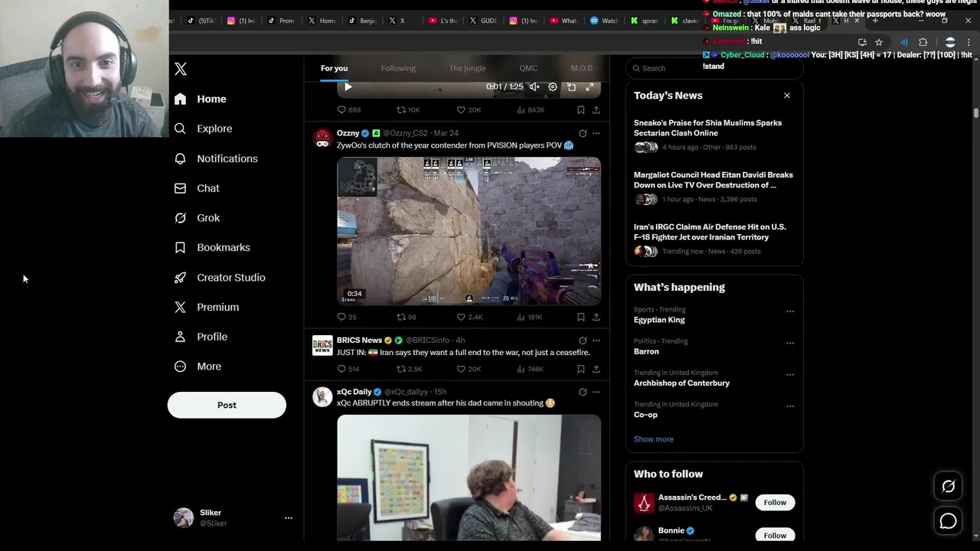The width and height of the screenshot is (980, 551).
Task: Switch to The jungle tab
Action: [x=467, y=68]
